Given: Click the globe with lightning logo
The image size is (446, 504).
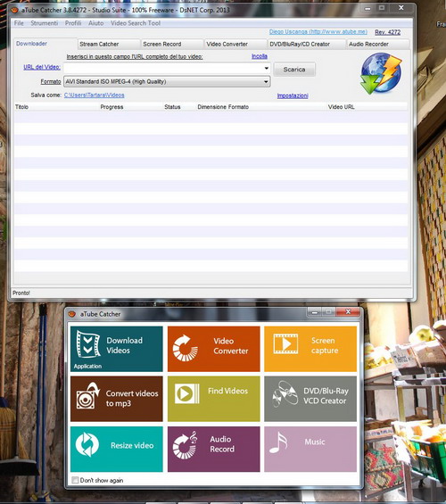Looking at the screenshot, I should pyautogui.click(x=381, y=74).
